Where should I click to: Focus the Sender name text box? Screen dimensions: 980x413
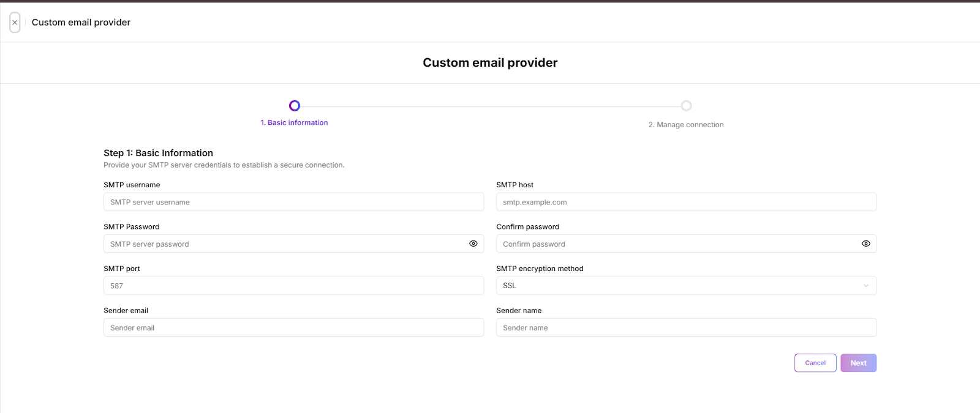[686, 327]
